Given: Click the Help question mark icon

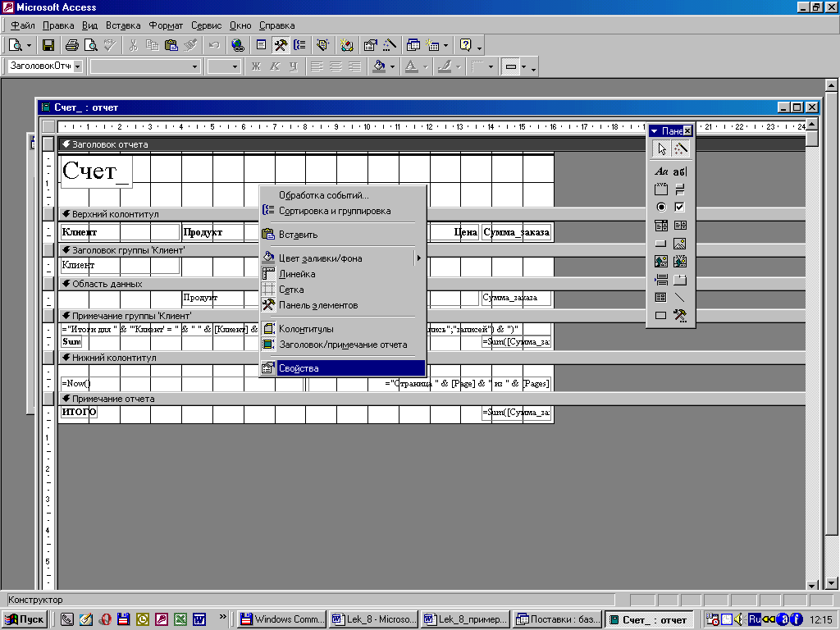Looking at the screenshot, I should 466,46.
